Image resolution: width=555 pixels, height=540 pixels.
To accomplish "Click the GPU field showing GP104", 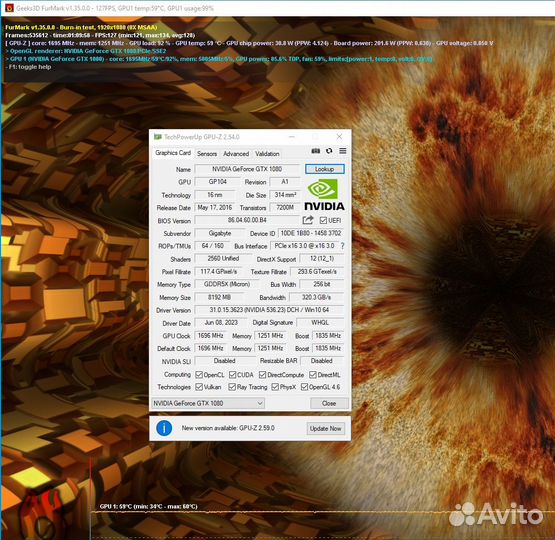I will click(217, 182).
